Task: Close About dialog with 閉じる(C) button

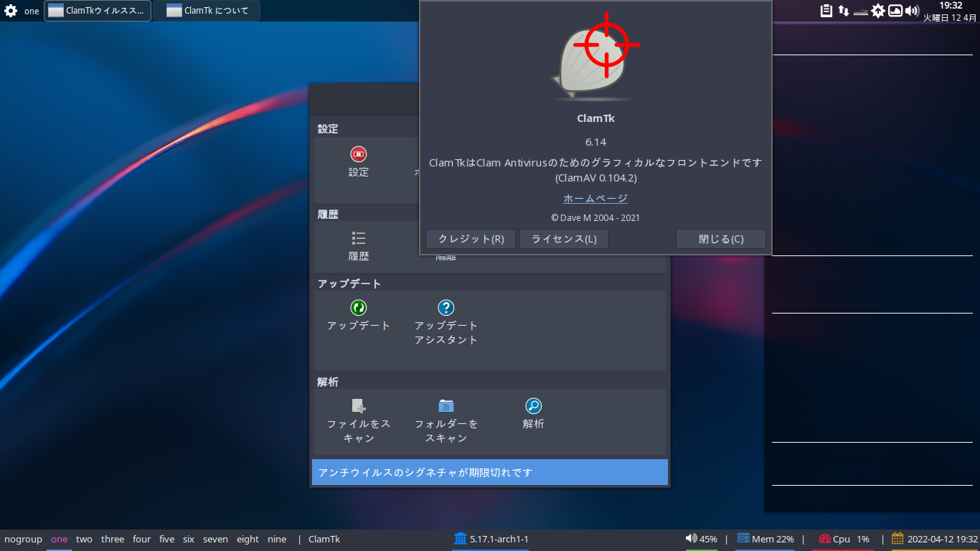Action: [x=721, y=239]
